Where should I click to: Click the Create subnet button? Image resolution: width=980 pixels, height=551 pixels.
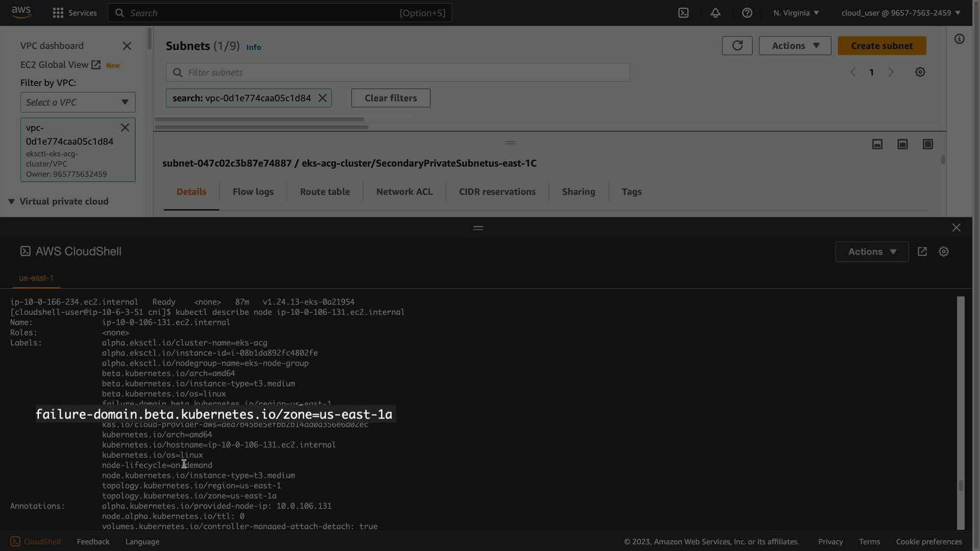click(881, 45)
